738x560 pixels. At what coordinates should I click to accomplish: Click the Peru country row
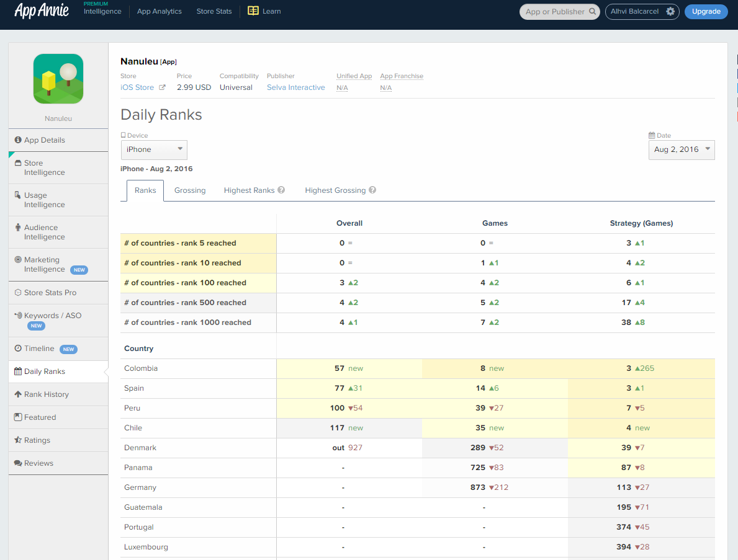click(x=418, y=408)
